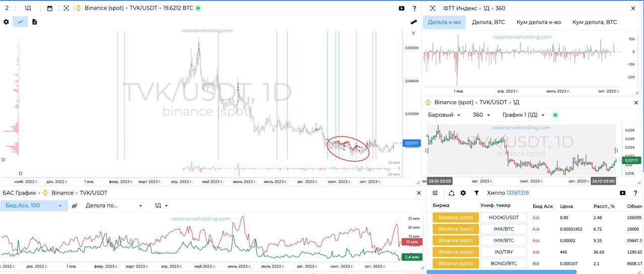Sort by Униф. тикер column header

[495, 205]
